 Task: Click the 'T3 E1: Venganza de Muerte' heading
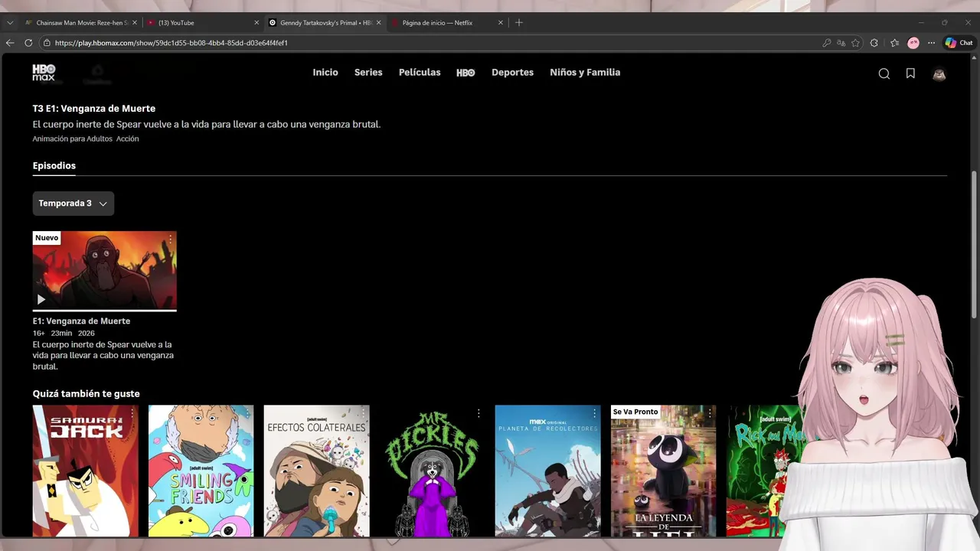(94, 109)
